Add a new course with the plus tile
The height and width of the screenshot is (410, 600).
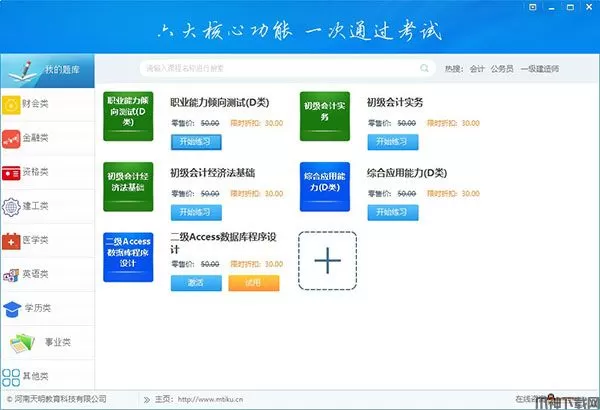click(328, 261)
